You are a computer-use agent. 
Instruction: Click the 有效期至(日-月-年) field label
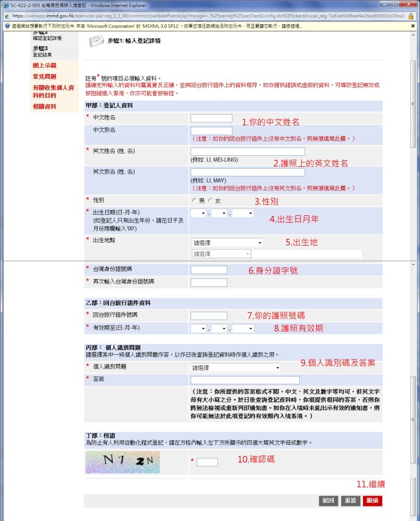point(117,328)
